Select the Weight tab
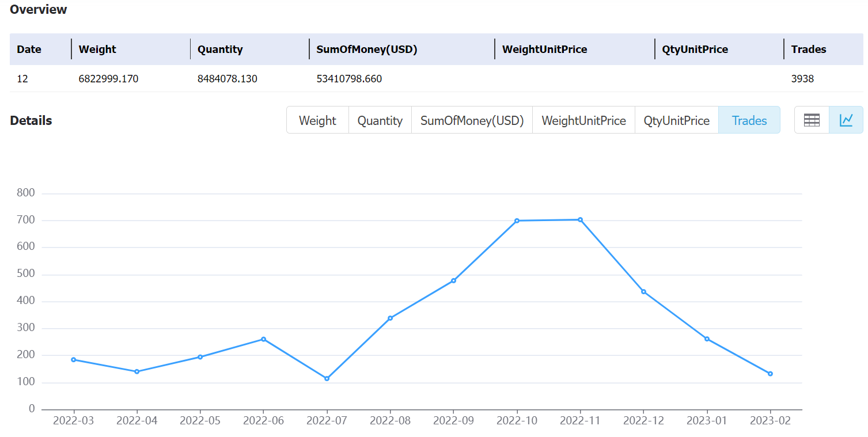Screen dimensions: 868x437 coord(317,120)
